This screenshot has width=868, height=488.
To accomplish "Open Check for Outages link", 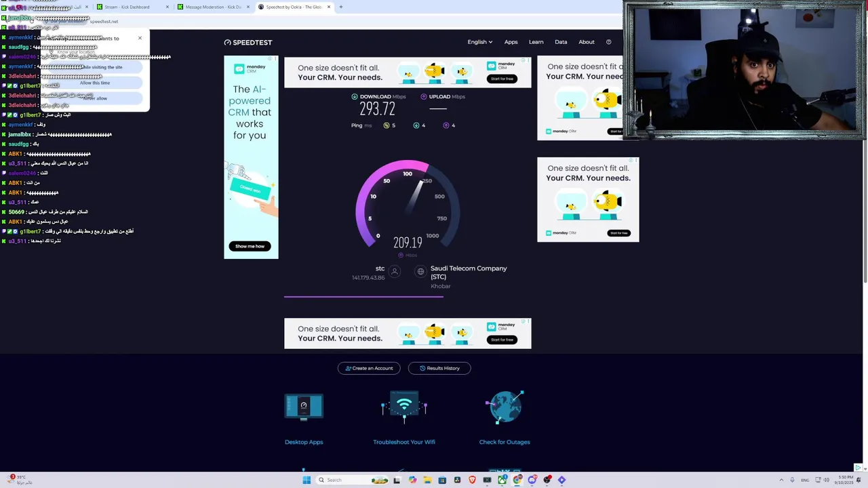I will [505, 442].
